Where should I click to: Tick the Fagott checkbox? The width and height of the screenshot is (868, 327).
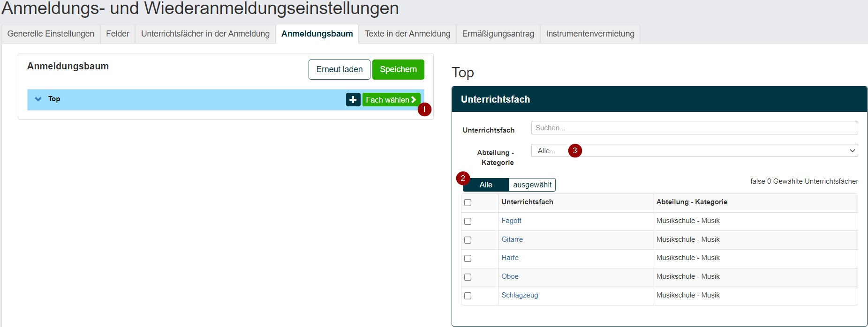468,221
